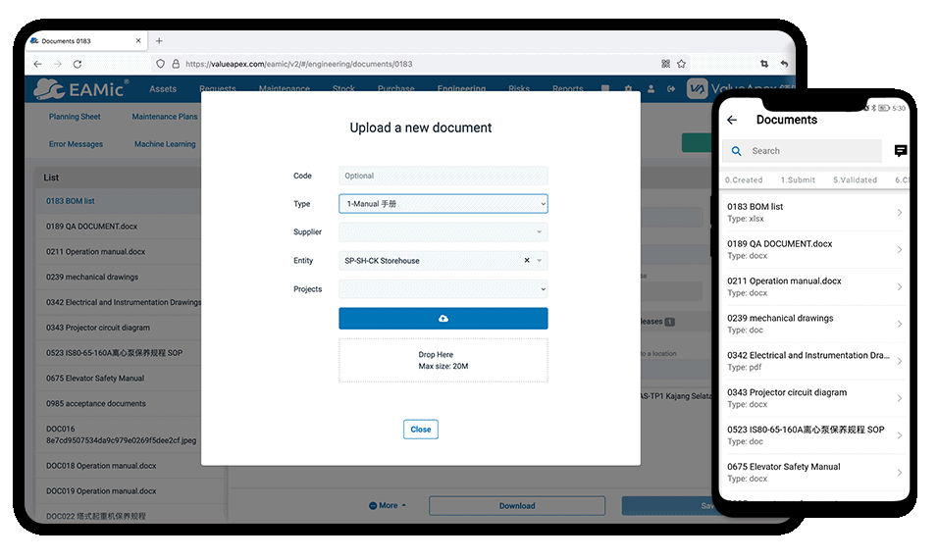The width and height of the screenshot is (937, 560).
Task: Switch to 5.Validated tab on phone
Action: coord(856,179)
